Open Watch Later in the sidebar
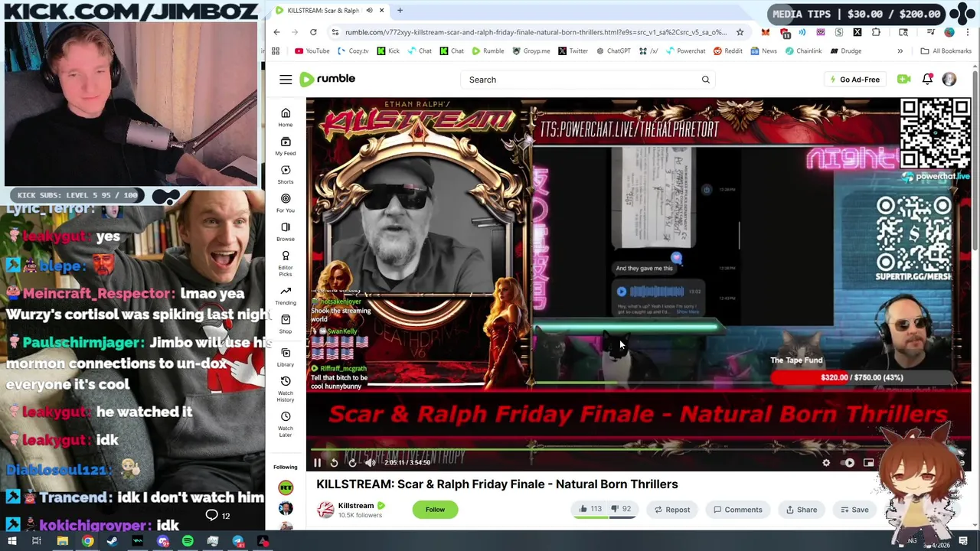The width and height of the screenshot is (980, 551). pos(286,423)
